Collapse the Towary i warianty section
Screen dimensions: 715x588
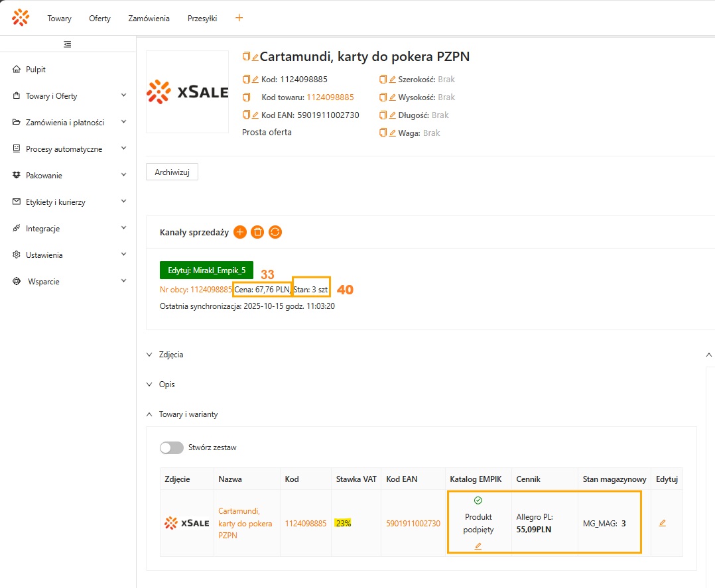[149, 414]
